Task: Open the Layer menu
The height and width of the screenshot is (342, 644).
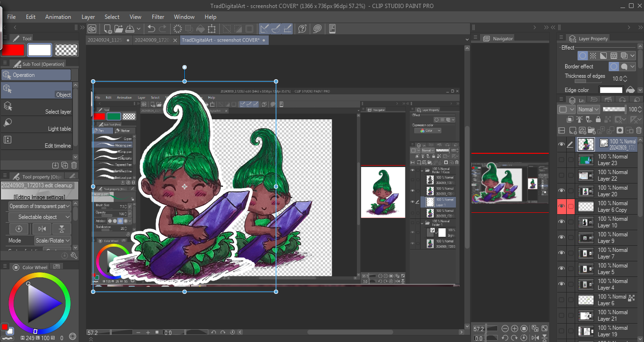Action: pos(88,17)
